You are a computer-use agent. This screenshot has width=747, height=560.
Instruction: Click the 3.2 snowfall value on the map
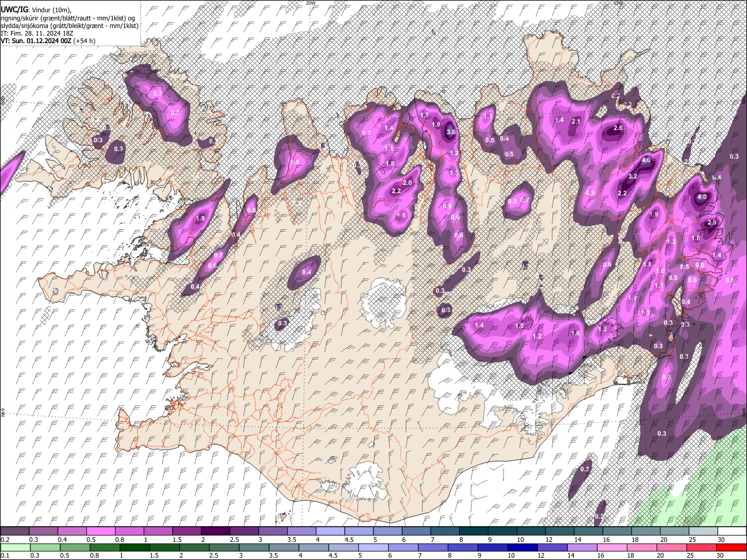pyautogui.click(x=633, y=176)
